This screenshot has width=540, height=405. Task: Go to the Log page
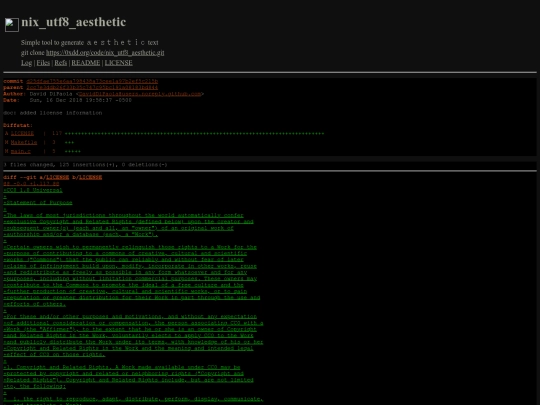(27, 63)
